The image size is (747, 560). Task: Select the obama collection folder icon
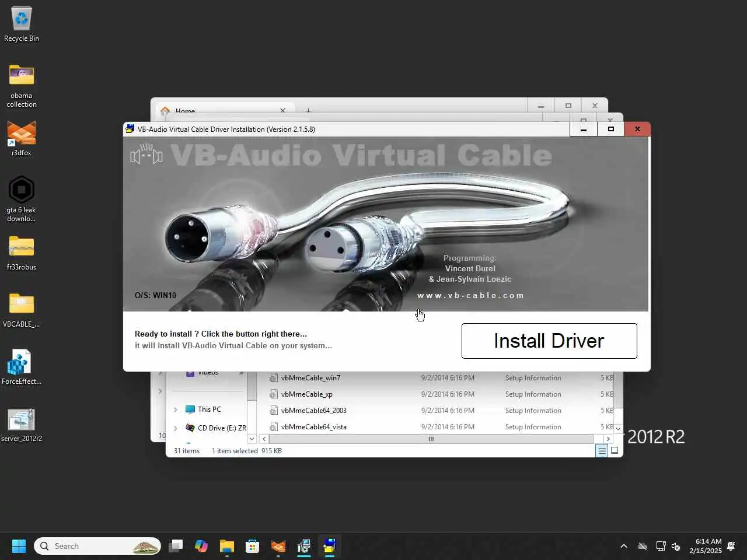coord(22,86)
